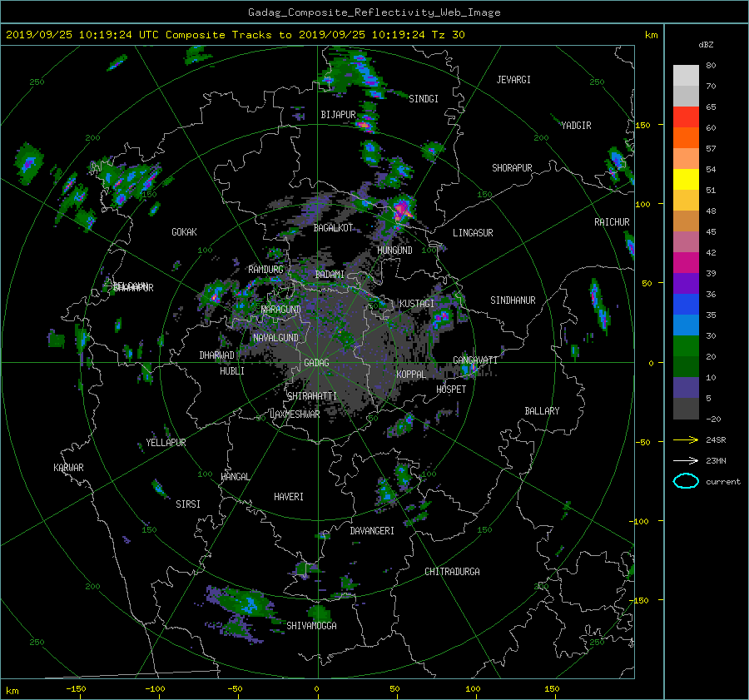Screen dimensions: 749x700
Task: Click the BADAMI city label
Action: coord(330,275)
